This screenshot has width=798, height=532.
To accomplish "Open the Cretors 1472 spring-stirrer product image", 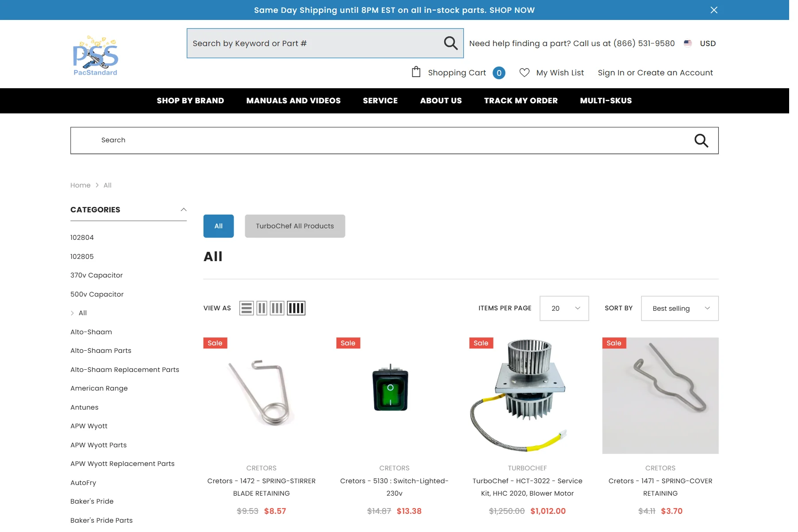I will (x=262, y=395).
